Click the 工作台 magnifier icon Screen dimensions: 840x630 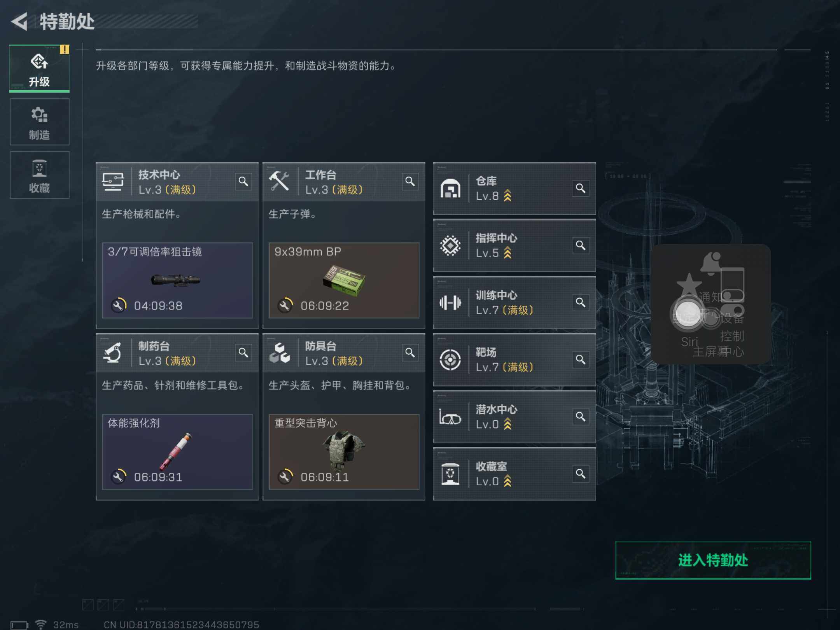click(410, 182)
